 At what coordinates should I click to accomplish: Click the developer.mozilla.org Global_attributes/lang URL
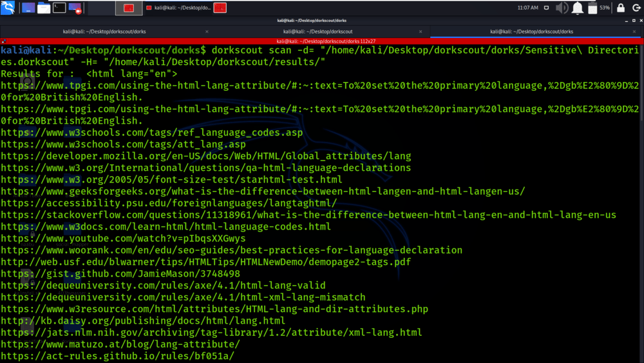pos(206,156)
